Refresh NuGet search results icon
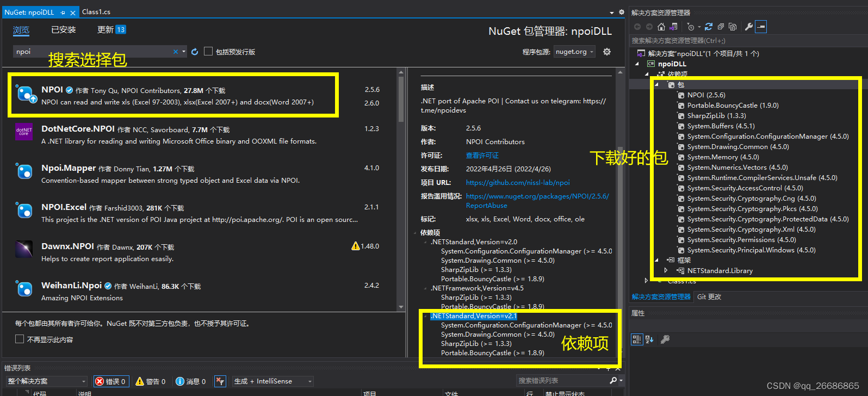868x396 pixels. pos(195,52)
